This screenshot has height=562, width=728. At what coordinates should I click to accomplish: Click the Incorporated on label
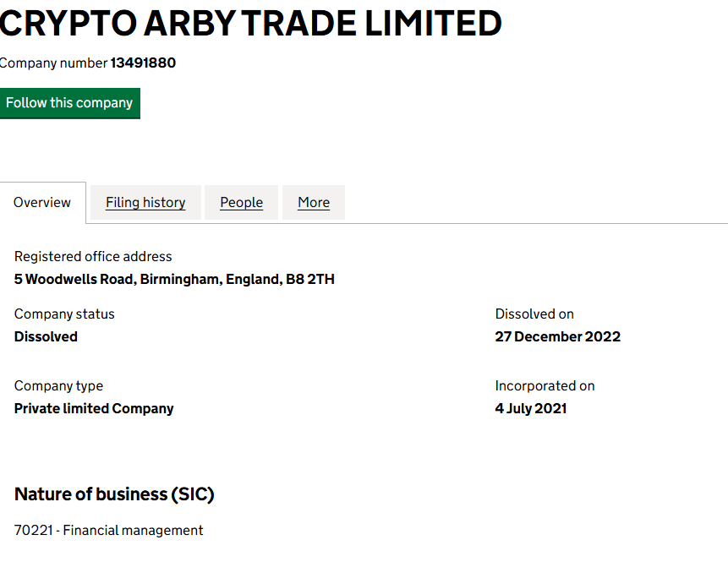click(545, 386)
